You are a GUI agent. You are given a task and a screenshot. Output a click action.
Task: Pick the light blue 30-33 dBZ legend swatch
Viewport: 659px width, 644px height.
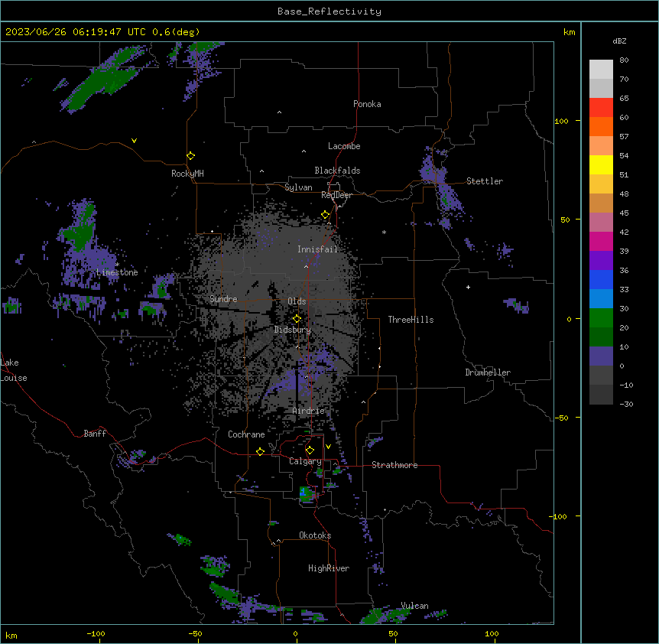pos(601,299)
